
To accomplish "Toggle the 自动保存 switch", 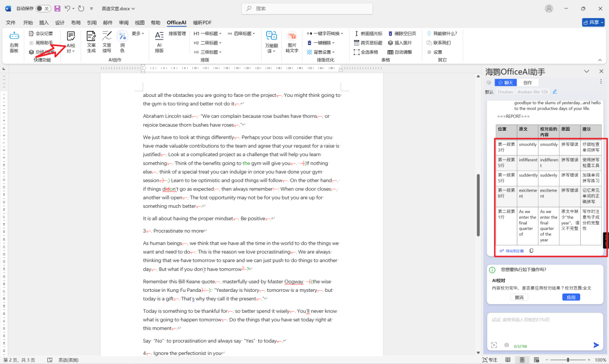I will point(43,8).
